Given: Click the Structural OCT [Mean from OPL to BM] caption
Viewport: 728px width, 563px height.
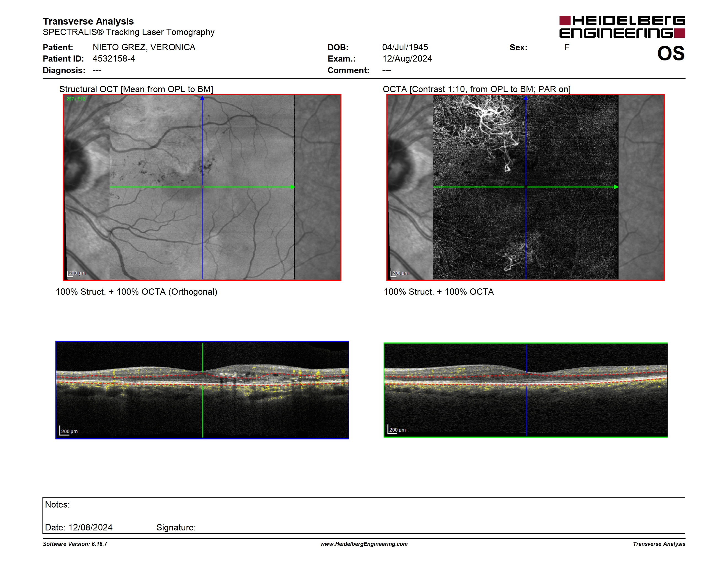Looking at the screenshot, I should [136, 89].
